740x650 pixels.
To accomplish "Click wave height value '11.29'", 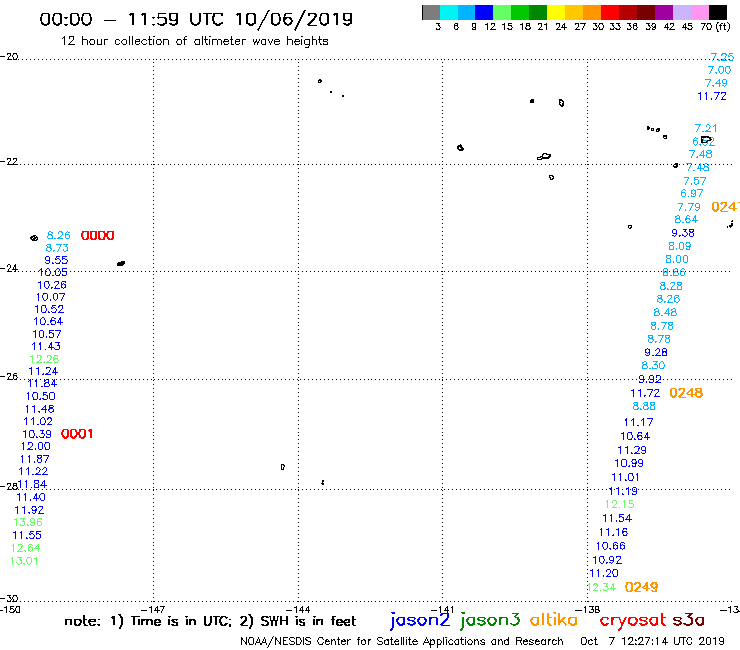I will (x=632, y=450).
